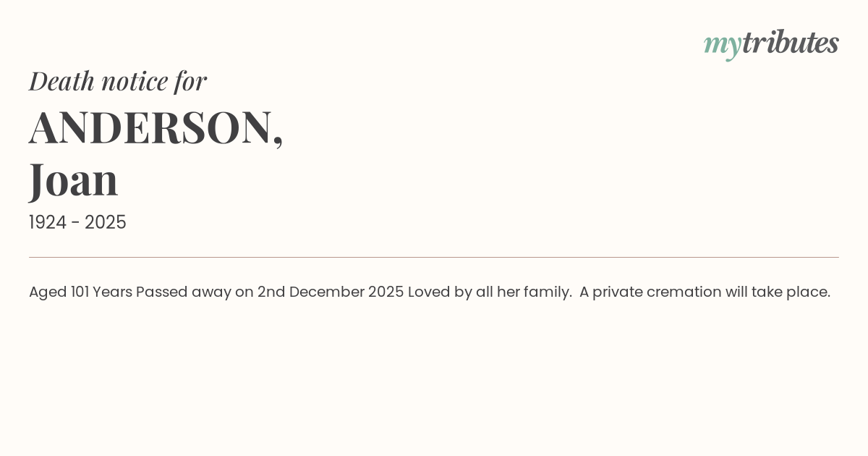Select the "Death notice for" heading
This screenshot has width=868, height=456.
[x=118, y=81]
